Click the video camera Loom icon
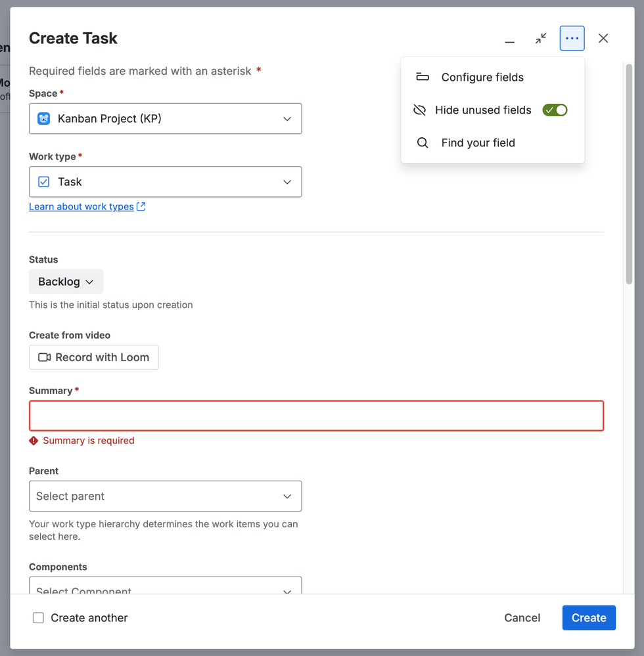The image size is (644, 656). 45,357
